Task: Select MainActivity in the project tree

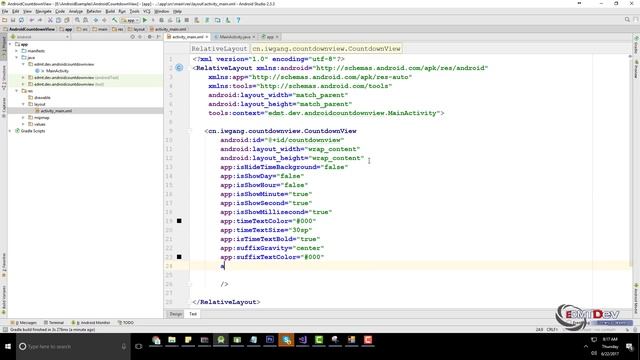Action: point(57,71)
